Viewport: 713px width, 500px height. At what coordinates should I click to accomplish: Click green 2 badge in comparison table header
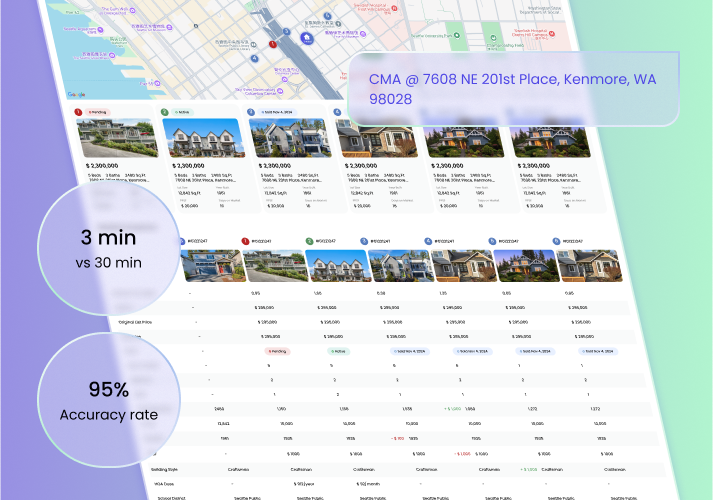[309, 241]
